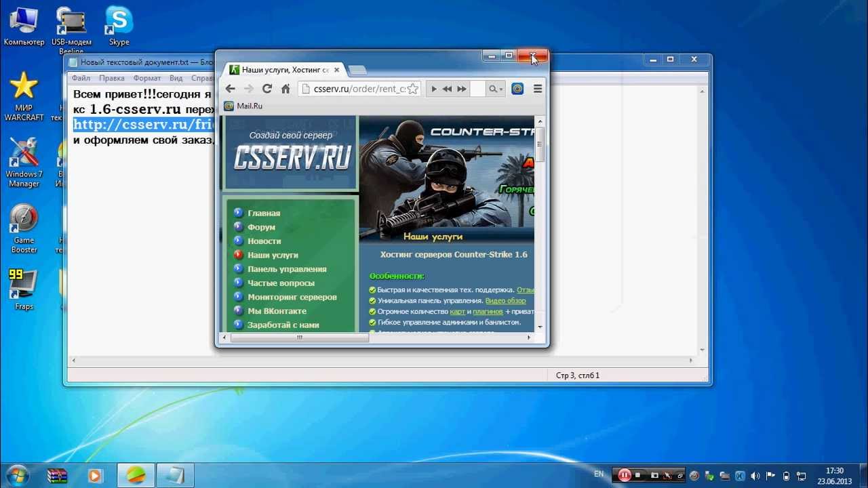This screenshot has height=488, width=868.
Task: Maximize the Notepad window
Action: coord(670,60)
